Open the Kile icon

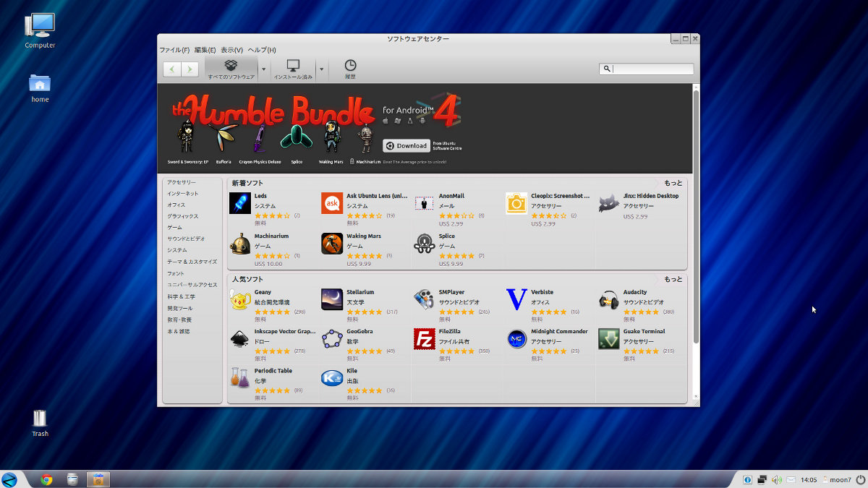pos(332,378)
